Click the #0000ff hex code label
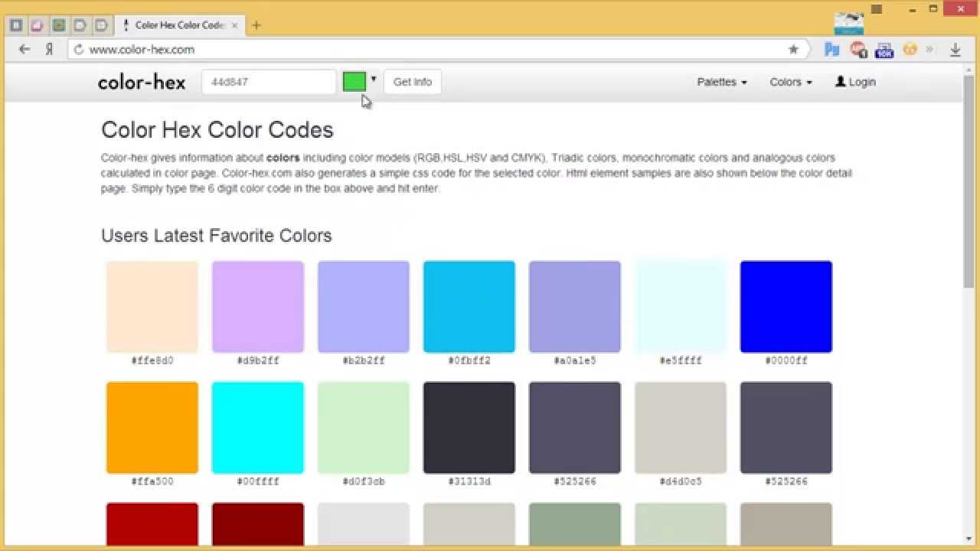 tap(786, 360)
